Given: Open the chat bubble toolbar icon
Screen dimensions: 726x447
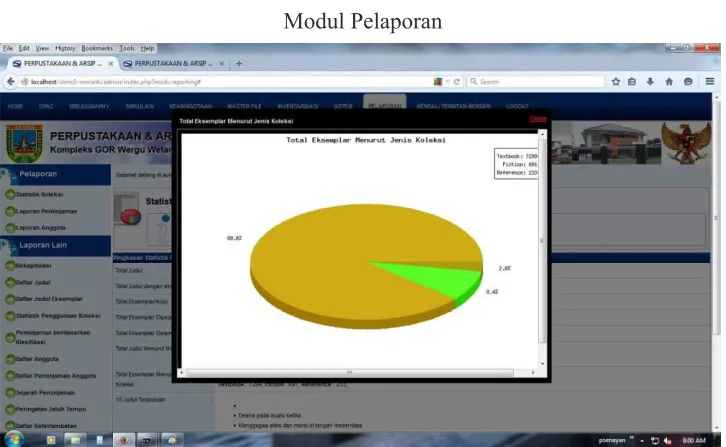Looking at the screenshot, I should (x=688, y=82).
